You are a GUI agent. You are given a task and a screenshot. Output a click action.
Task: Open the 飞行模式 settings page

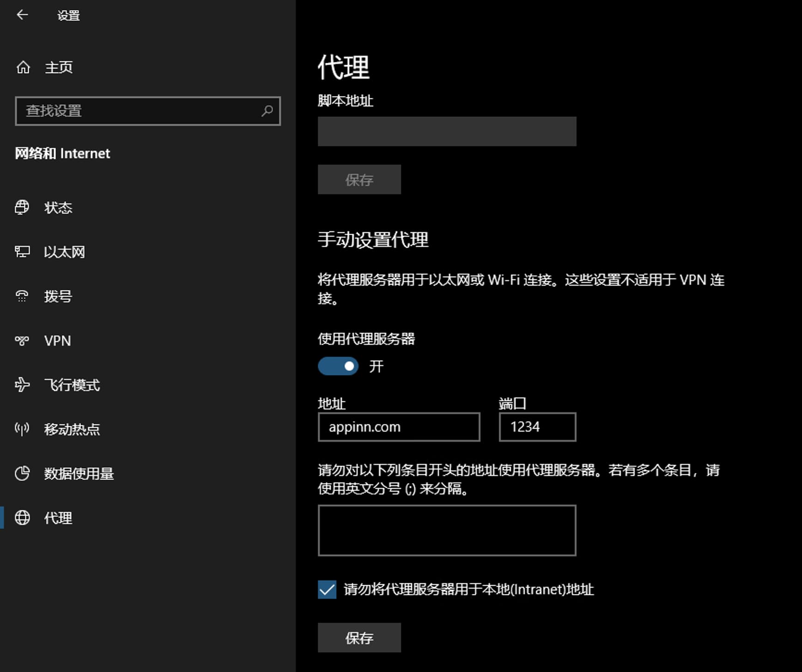pos(148,385)
